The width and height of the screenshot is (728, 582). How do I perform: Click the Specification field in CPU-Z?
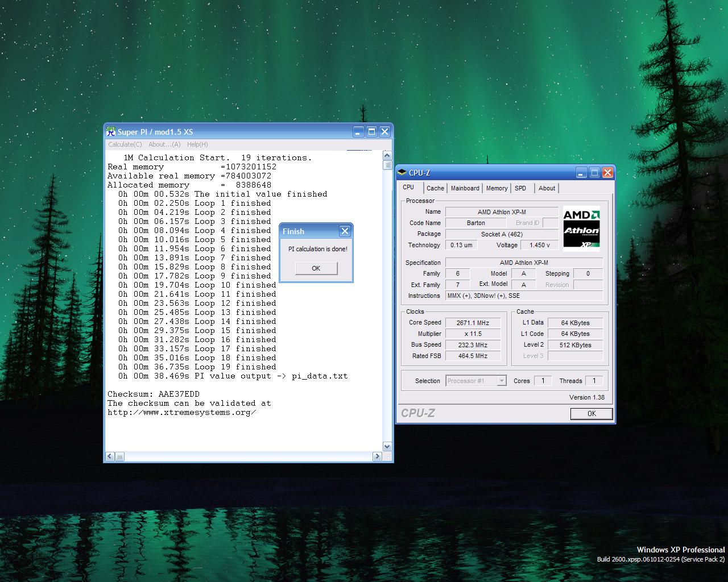coord(524,263)
